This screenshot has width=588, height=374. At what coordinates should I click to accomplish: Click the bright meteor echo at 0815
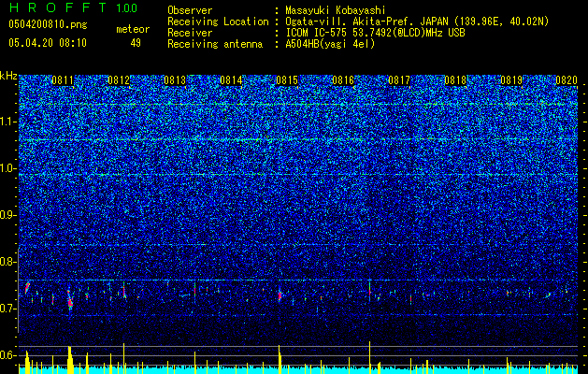(280, 295)
